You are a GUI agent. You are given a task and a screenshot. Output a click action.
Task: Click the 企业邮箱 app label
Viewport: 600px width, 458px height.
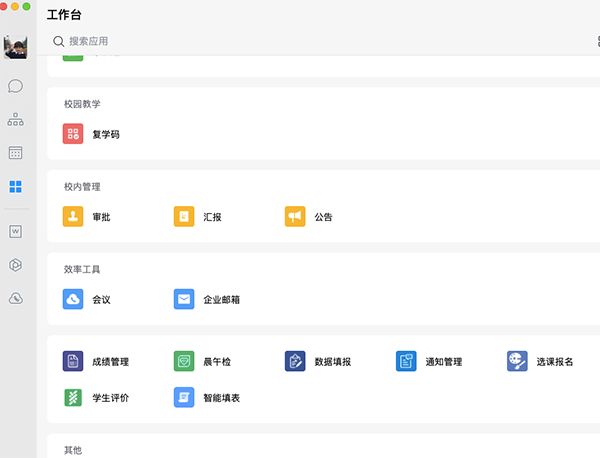pos(222,300)
